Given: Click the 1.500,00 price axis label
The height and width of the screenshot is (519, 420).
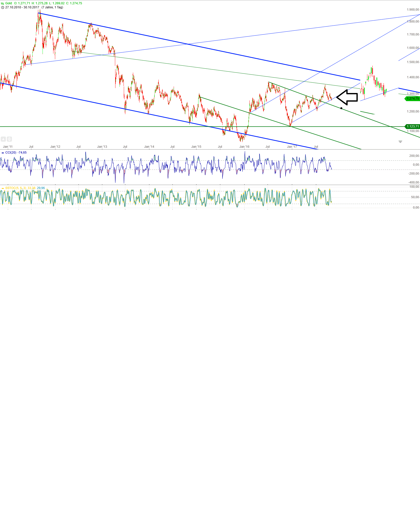Looking at the screenshot, I should click(x=413, y=62).
